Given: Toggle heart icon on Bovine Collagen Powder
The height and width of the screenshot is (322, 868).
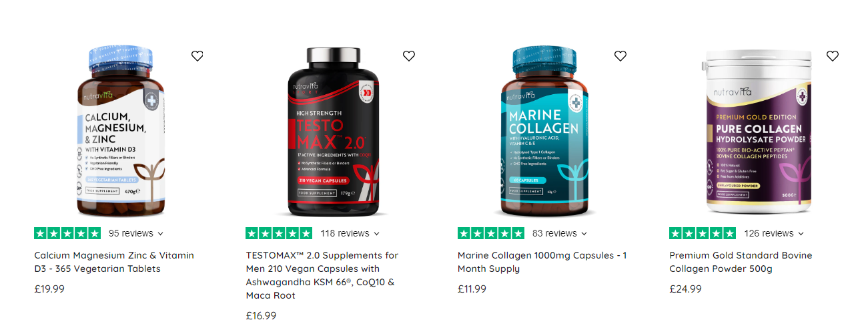Looking at the screenshot, I should point(833,56).
